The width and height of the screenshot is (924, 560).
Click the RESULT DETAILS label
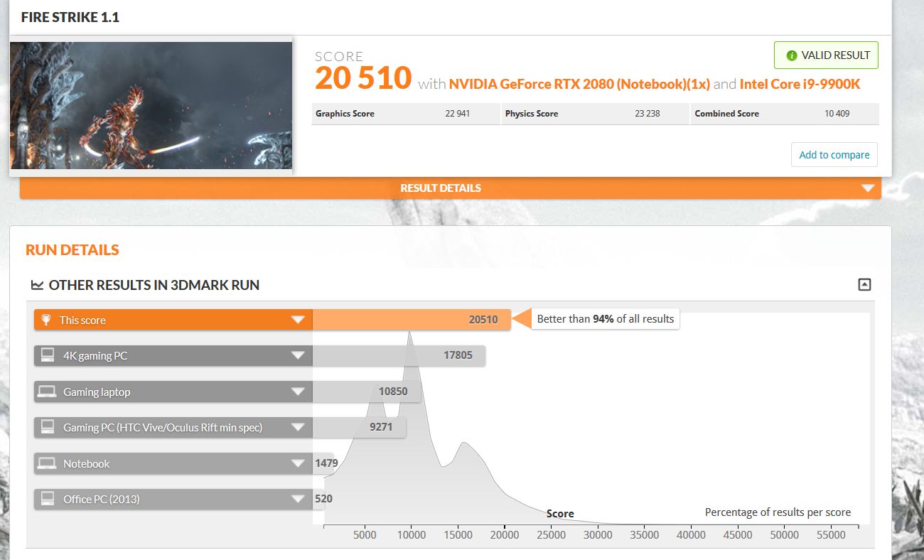pos(441,188)
